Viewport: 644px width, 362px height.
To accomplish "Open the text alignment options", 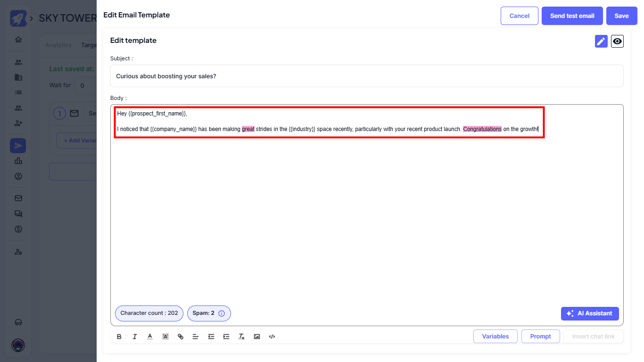I will pyautogui.click(x=196, y=337).
